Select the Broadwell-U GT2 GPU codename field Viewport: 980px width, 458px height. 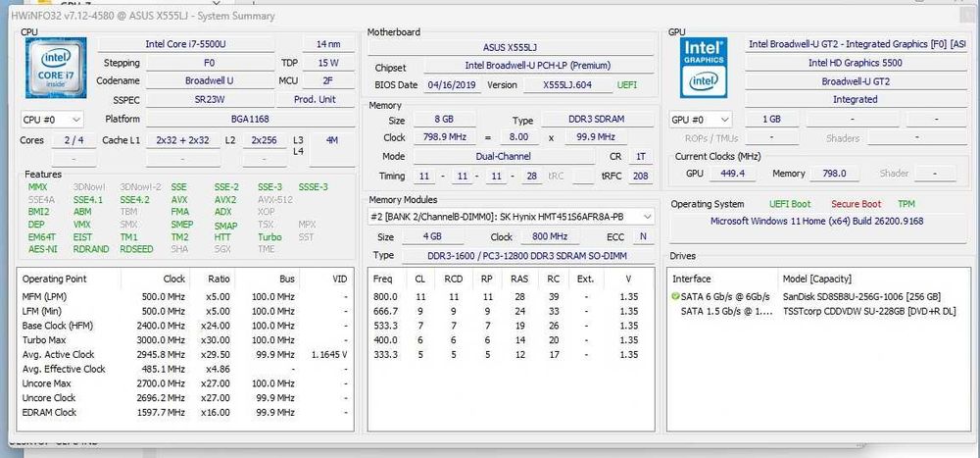855,81
